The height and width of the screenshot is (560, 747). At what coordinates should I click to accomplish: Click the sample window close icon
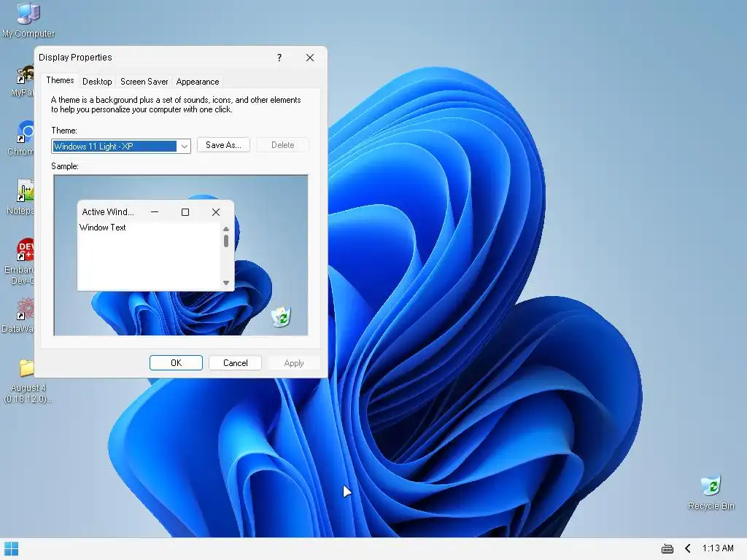point(216,212)
